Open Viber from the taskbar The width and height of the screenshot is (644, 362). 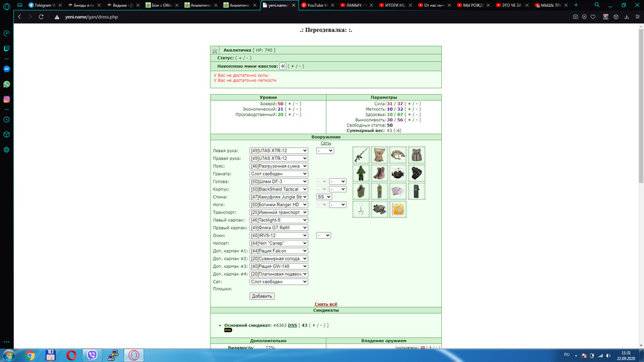92,355
